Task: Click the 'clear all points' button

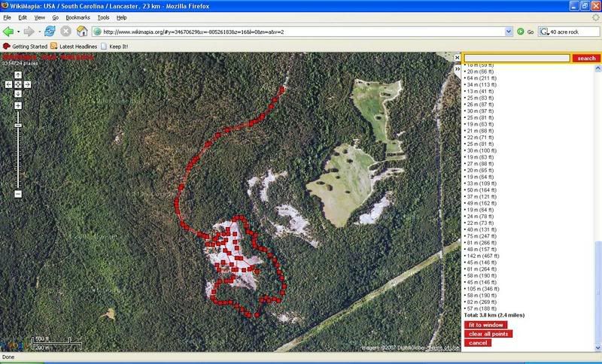Action: [x=488, y=334]
